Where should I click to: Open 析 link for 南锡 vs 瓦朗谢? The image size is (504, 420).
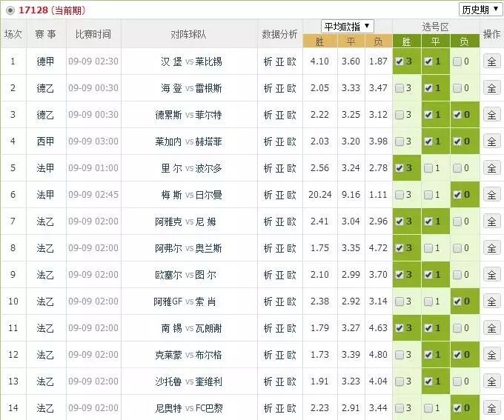[x=268, y=328]
